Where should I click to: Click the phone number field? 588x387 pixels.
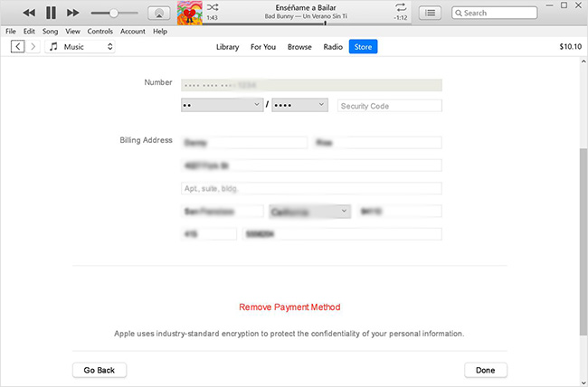tap(342, 234)
